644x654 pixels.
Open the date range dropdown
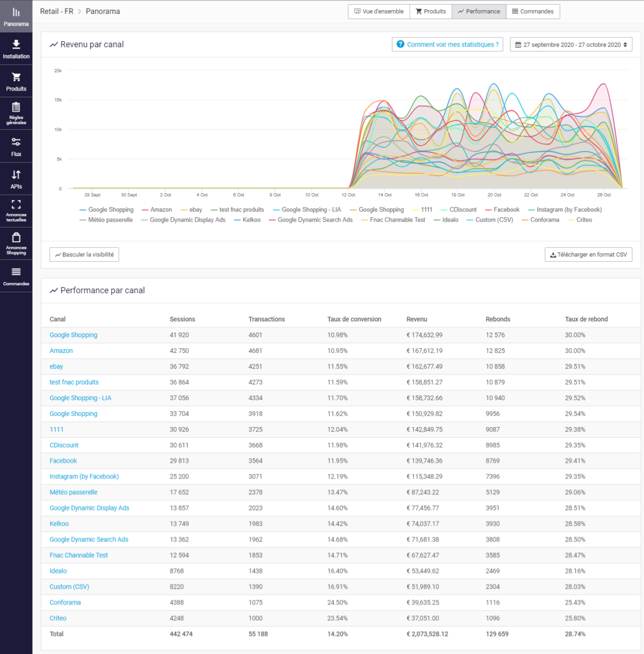pos(571,45)
